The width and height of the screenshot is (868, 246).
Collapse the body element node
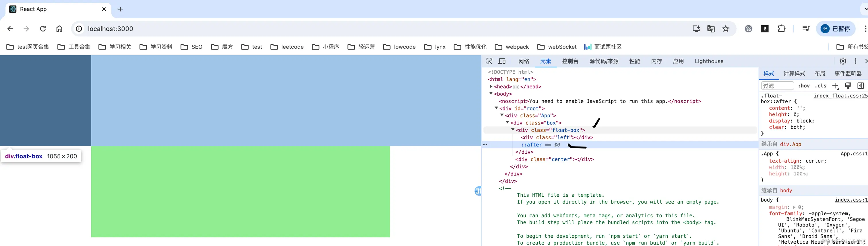click(491, 93)
